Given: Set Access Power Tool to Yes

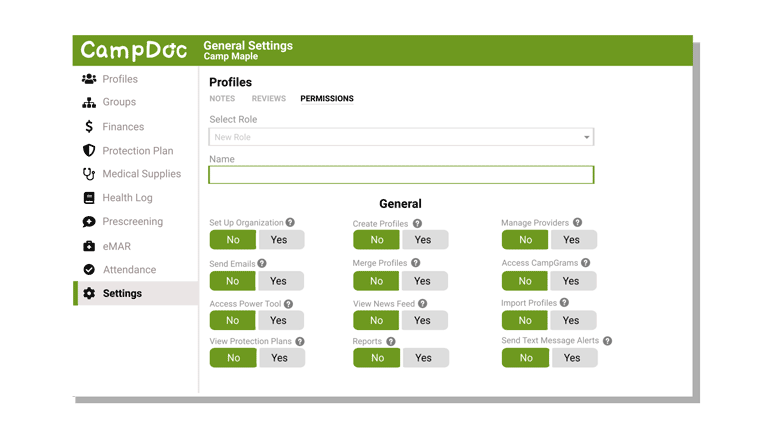Looking at the screenshot, I should [281, 320].
